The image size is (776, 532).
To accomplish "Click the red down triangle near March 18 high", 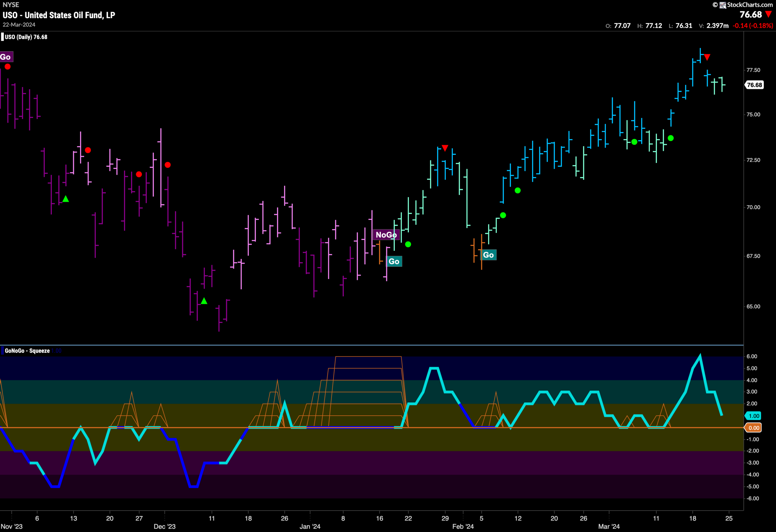I will [x=707, y=57].
